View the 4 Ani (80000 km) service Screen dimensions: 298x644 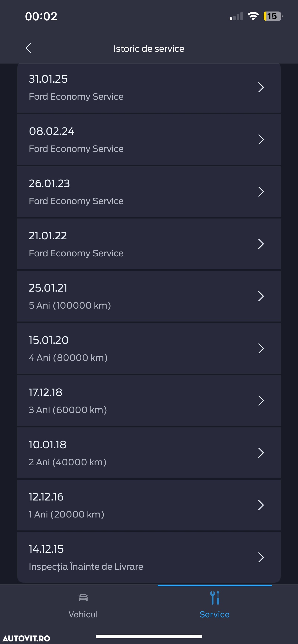point(149,349)
